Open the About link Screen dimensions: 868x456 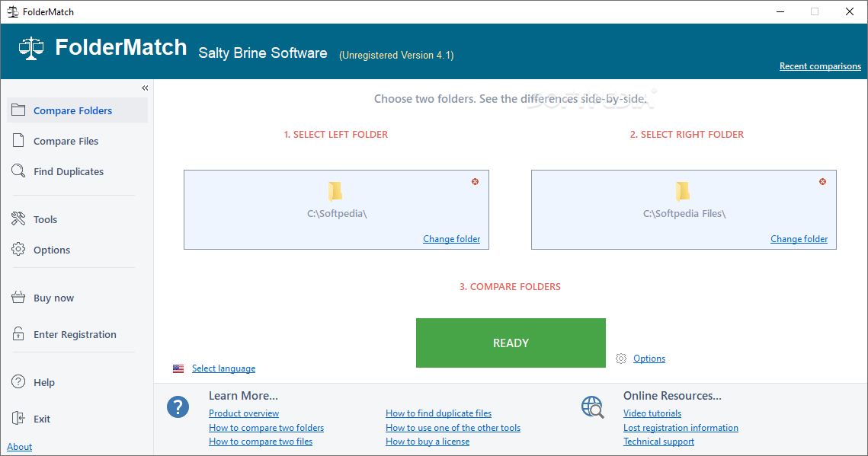pyautogui.click(x=19, y=447)
